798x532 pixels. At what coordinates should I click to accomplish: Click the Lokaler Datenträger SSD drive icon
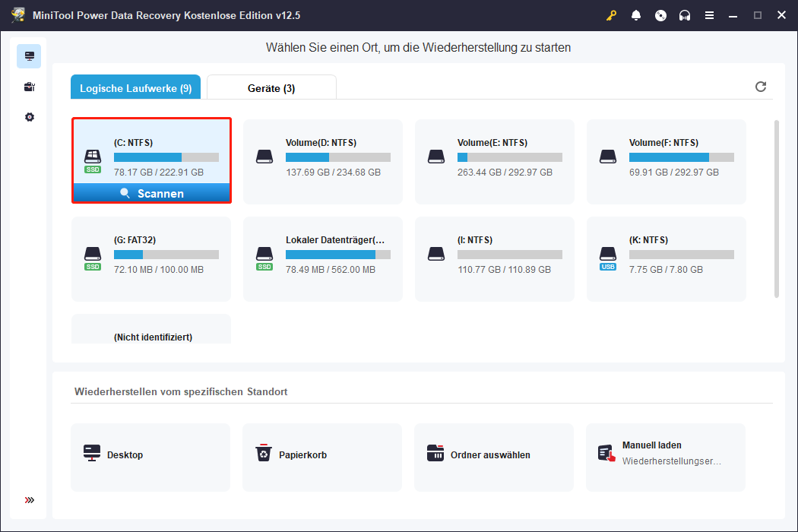[x=264, y=258]
